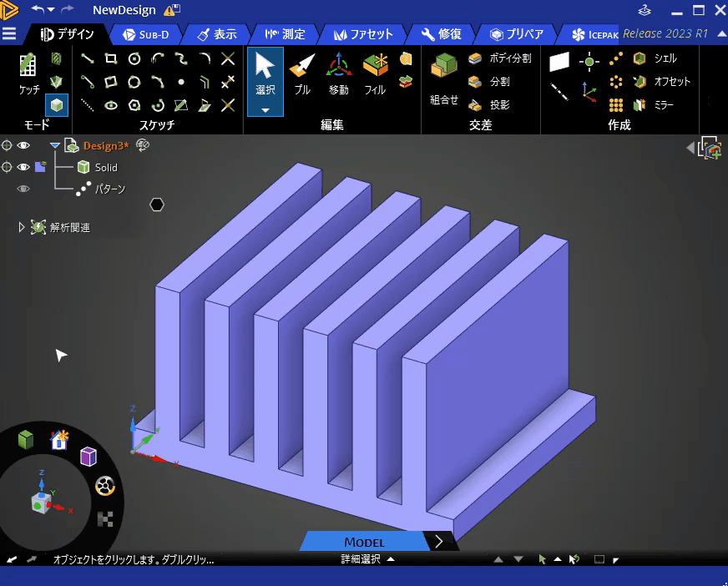Switch to the プリペア tab
The width and height of the screenshot is (728, 586).
(517, 34)
